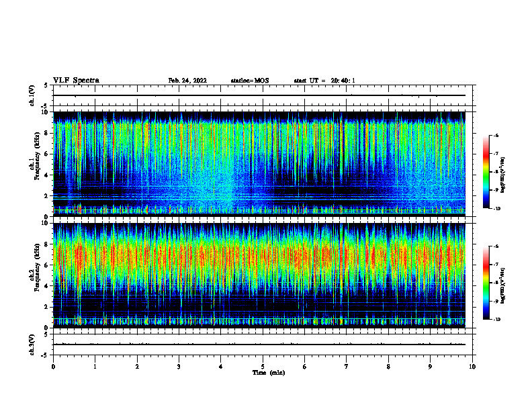532x411 pixels.
Task: Click the 'Time (min)' axis label
Action: pos(269,373)
